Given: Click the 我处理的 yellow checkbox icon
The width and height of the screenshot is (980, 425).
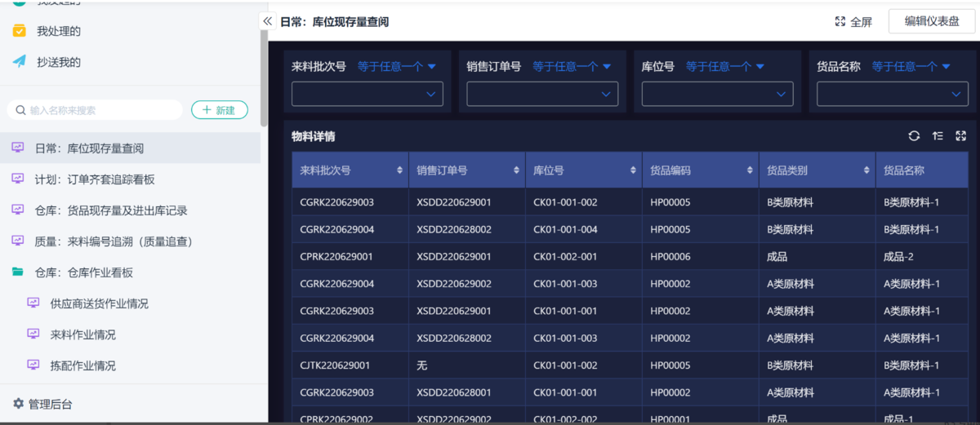Looking at the screenshot, I should click(19, 31).
